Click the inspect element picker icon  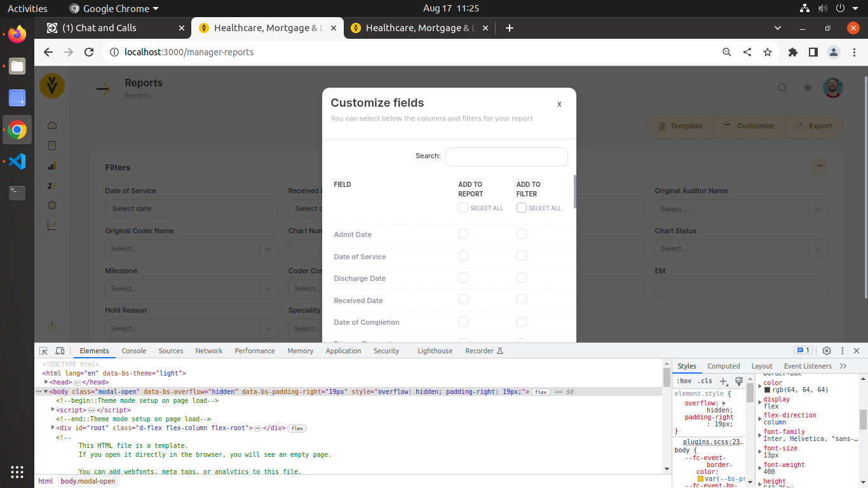(x=43, y=351)
